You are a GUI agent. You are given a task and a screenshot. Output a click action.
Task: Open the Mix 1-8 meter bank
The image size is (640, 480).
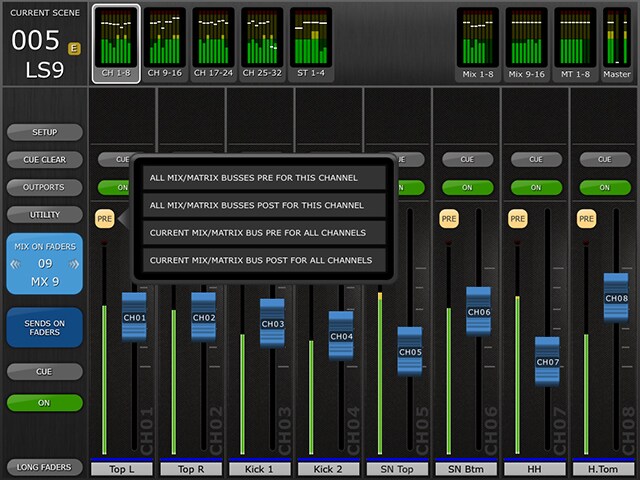[477, 44]
